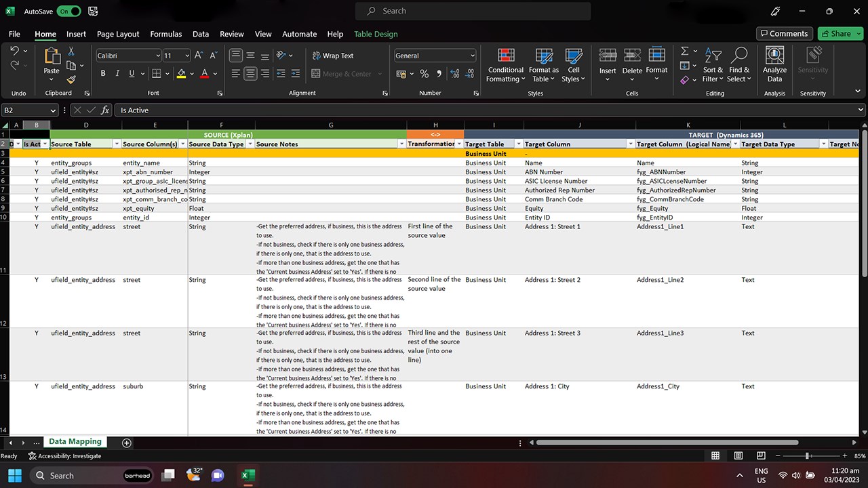Open the General number format dropdown
Image resolution: width=868 pixels, height=488 pixels.
472,56
